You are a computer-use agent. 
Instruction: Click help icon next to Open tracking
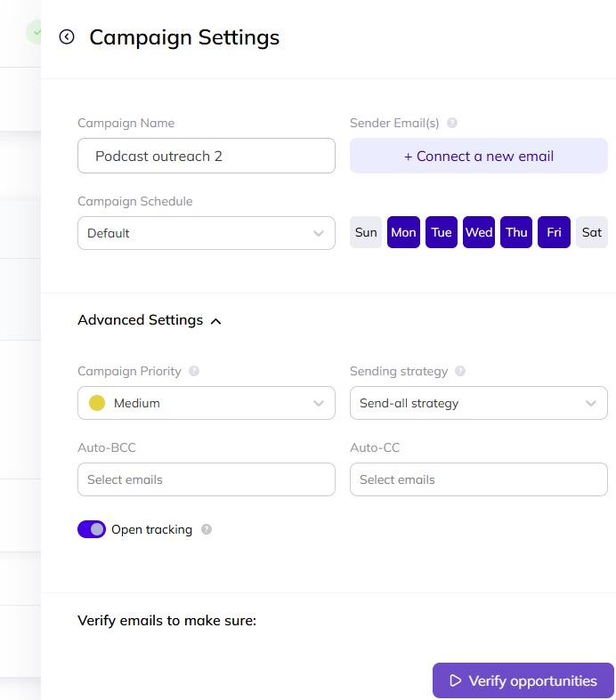coord(207,529)
